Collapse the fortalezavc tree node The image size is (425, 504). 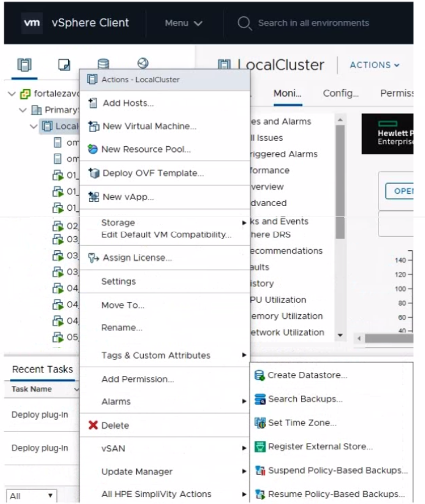point(12,94)
